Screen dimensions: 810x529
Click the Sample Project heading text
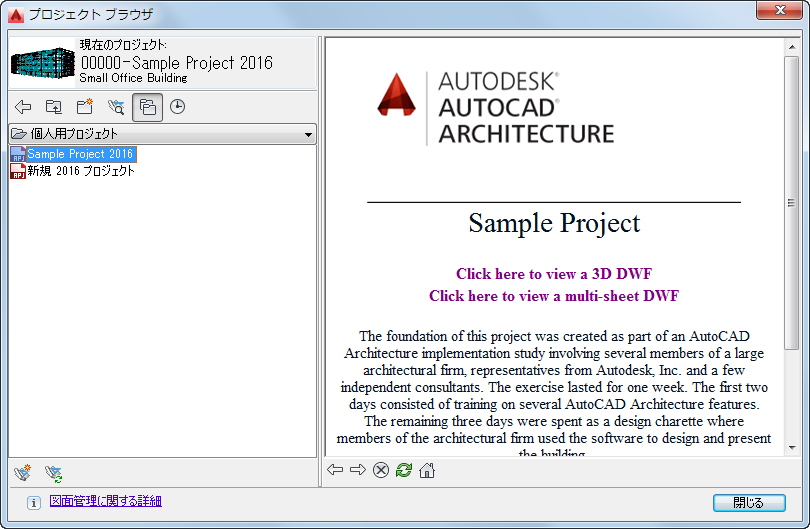pos(554,223)
